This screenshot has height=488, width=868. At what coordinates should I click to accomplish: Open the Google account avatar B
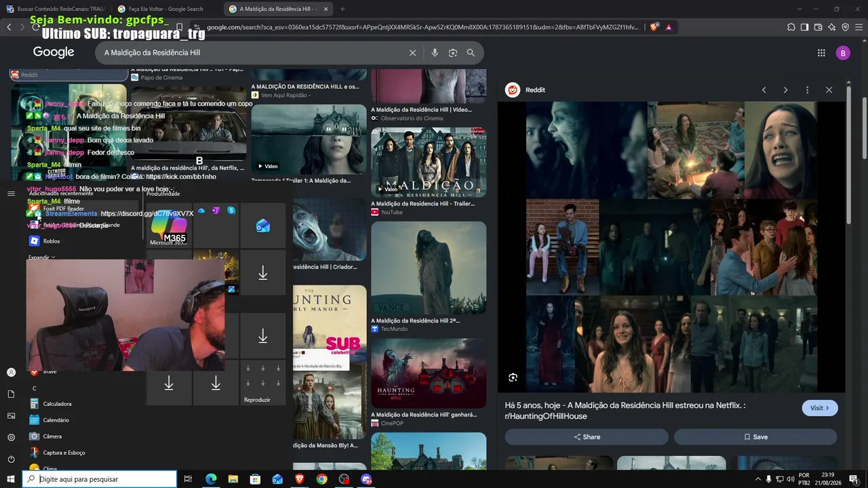[x=843, y=53]
